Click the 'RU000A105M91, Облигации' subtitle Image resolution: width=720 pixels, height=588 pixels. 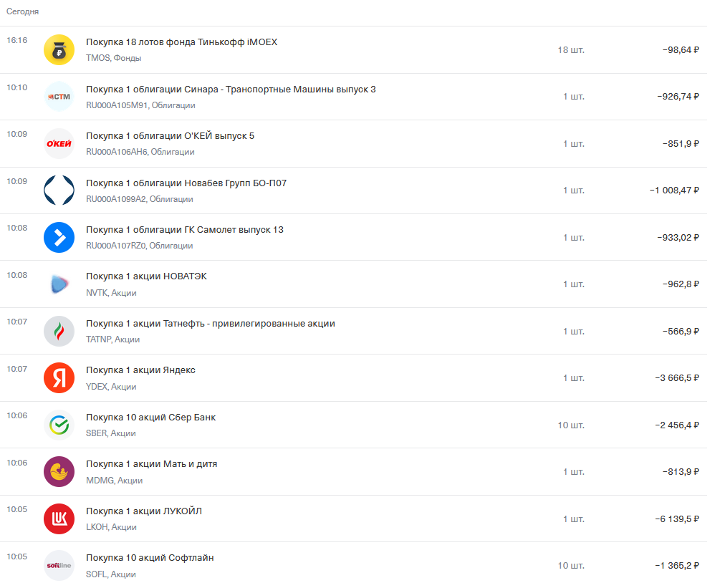click(x=140, y=105)
